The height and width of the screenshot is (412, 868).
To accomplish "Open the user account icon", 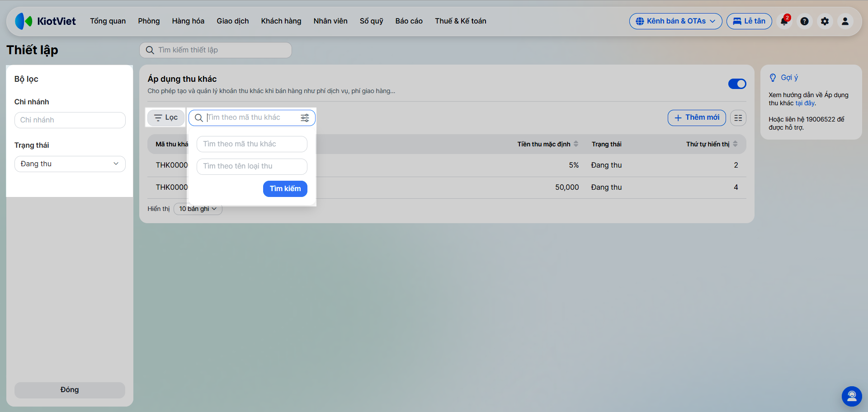I will pos(845,21).
